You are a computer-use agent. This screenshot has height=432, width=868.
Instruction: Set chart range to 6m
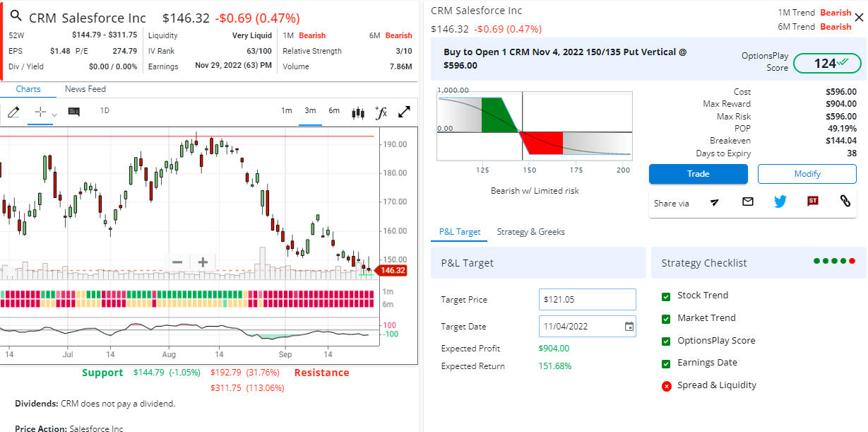coord(334,110)
